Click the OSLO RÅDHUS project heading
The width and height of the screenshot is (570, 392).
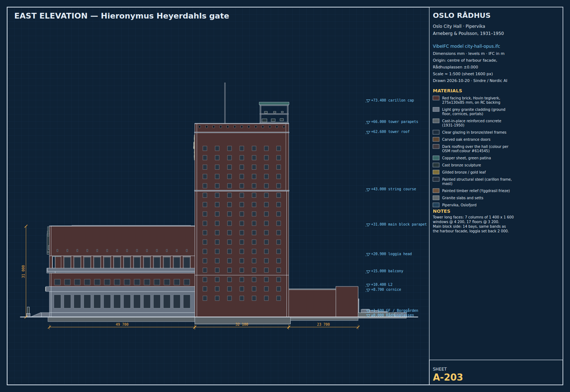click(462, 16)
